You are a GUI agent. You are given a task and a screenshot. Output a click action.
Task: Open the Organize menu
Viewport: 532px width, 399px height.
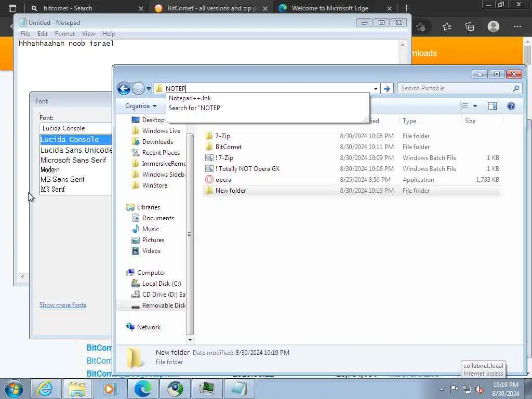141,106
